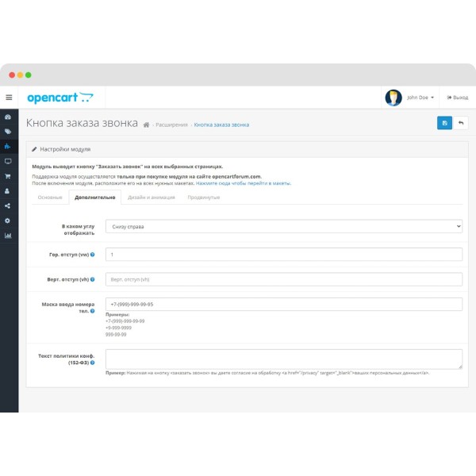Open the Дизайн и анимация tab
Screen dimensions: 476x476
pos(152,198)
